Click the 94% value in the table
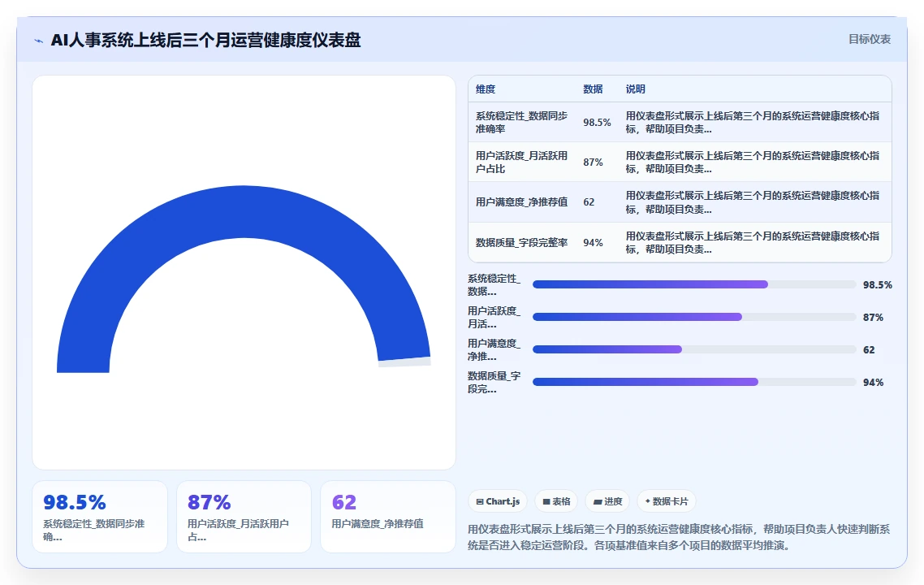This screenshot has width=924, height=585. click(x=593, y=242)
